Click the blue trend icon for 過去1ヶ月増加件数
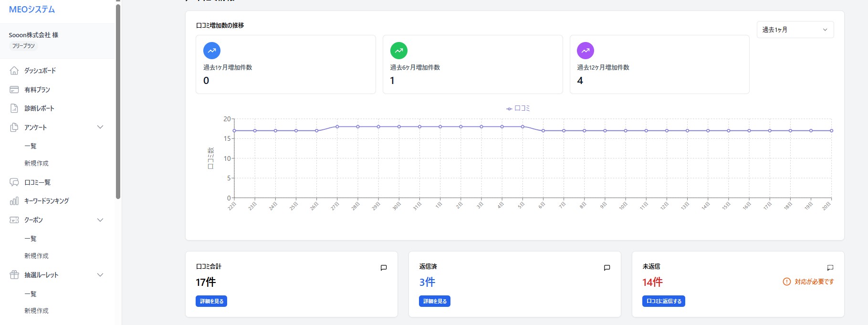Screen dimensions: 868x325 click(212, 51)
